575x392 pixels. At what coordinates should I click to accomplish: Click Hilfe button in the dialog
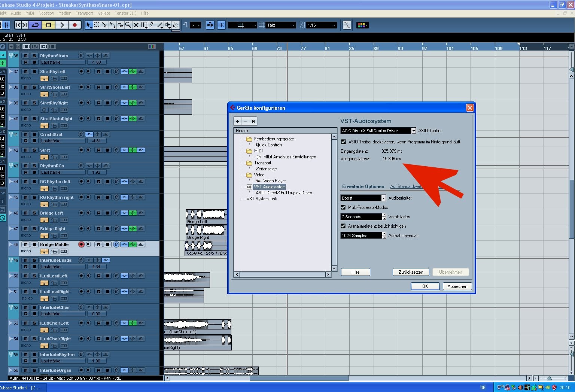(356, 272)
